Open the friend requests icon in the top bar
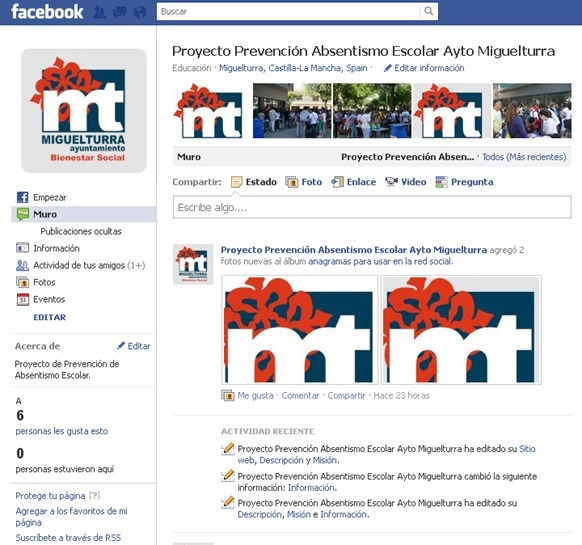582x545 pixels. tap(99, 12)
